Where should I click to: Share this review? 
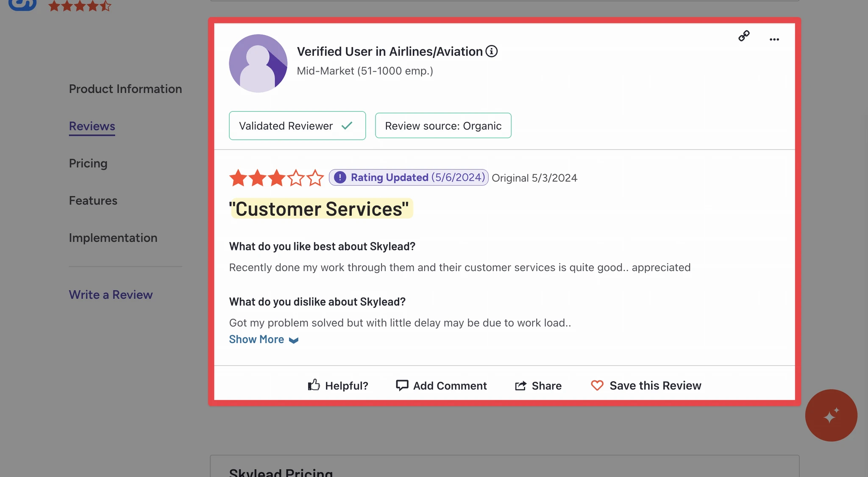click(x=538, y=385)
